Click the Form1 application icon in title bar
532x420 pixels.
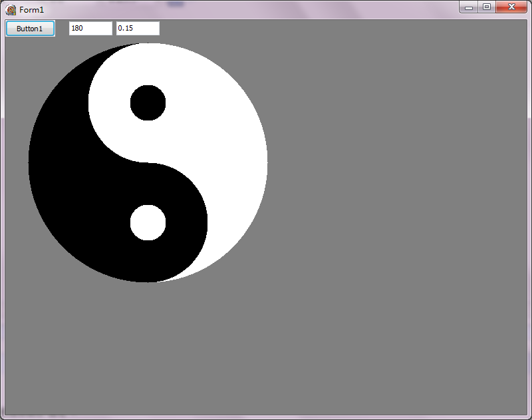11,10
